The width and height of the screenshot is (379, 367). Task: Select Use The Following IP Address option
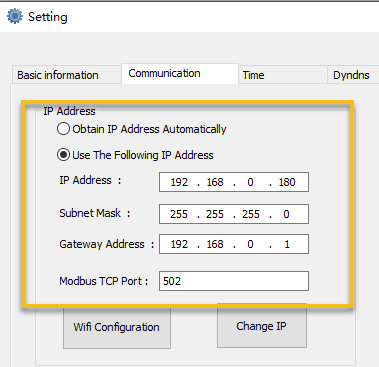(x=63, y=155)
